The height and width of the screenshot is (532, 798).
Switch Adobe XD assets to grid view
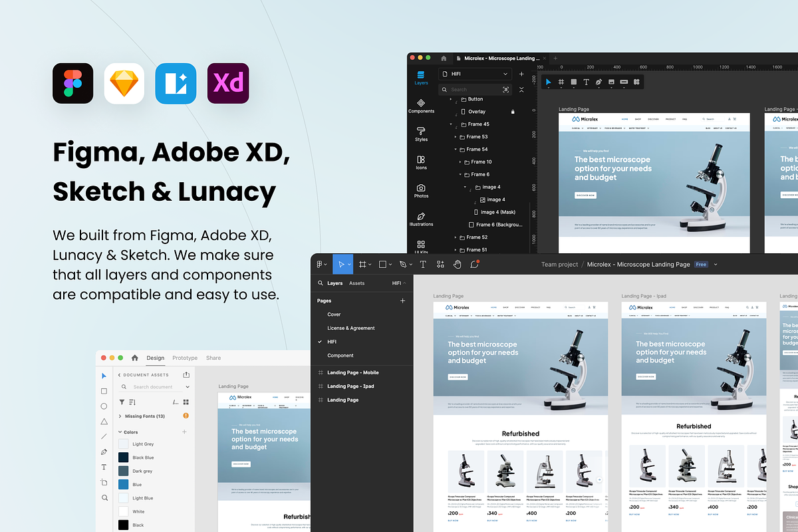click(186, 402)
